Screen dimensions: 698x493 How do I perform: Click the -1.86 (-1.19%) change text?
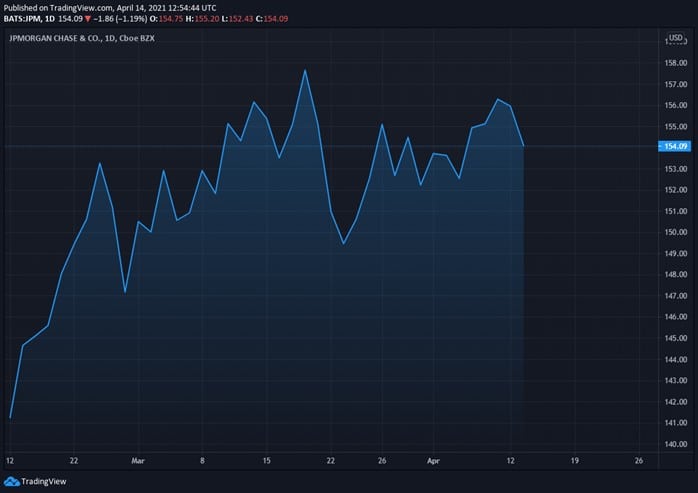[120, 19]
